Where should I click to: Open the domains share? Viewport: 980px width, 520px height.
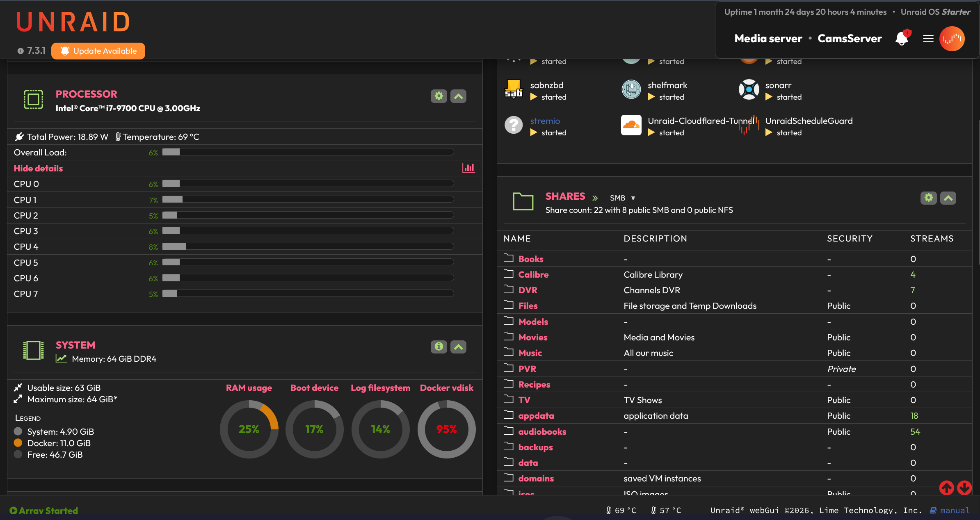coord(536,479)
